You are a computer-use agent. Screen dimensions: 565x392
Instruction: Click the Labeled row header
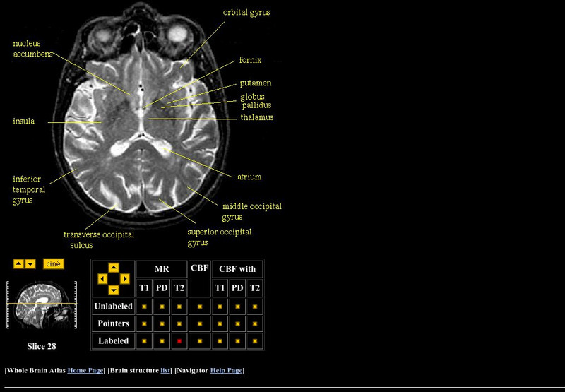[114, 340]
